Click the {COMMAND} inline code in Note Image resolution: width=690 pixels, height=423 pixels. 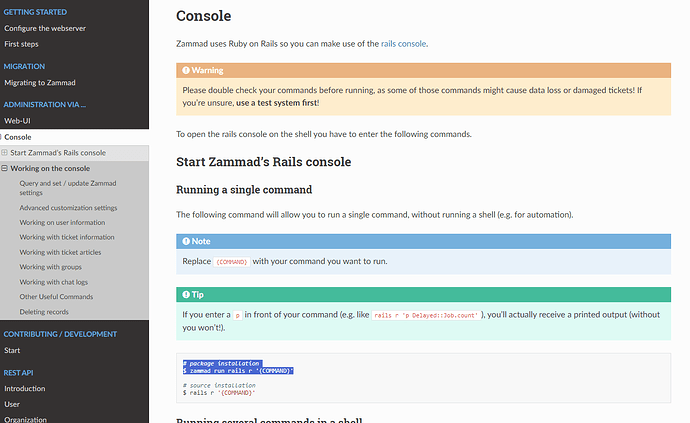point(231,261)
